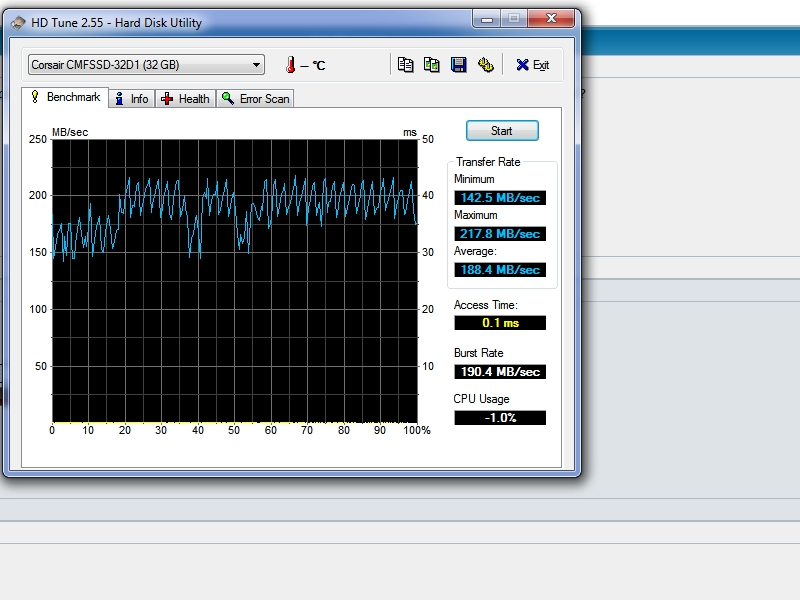Open the Options settings icon

coord(486,65)
